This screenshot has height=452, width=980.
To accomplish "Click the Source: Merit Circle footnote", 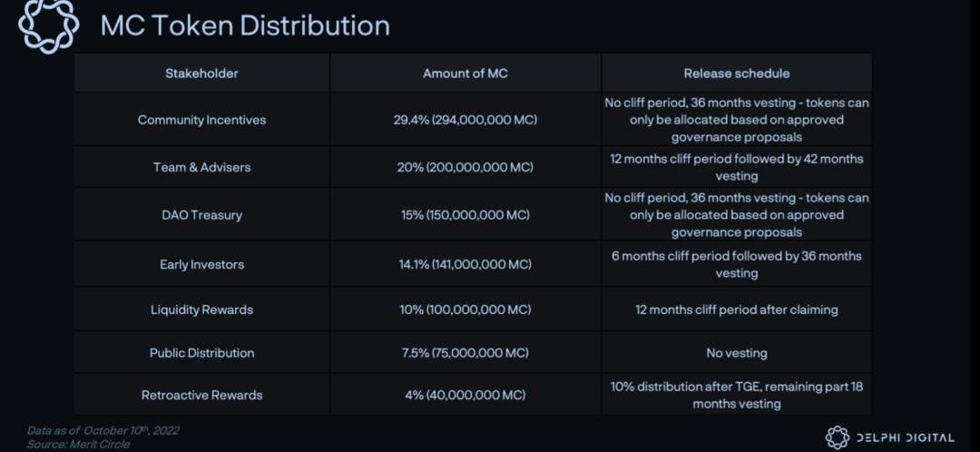I will (78, 444).
